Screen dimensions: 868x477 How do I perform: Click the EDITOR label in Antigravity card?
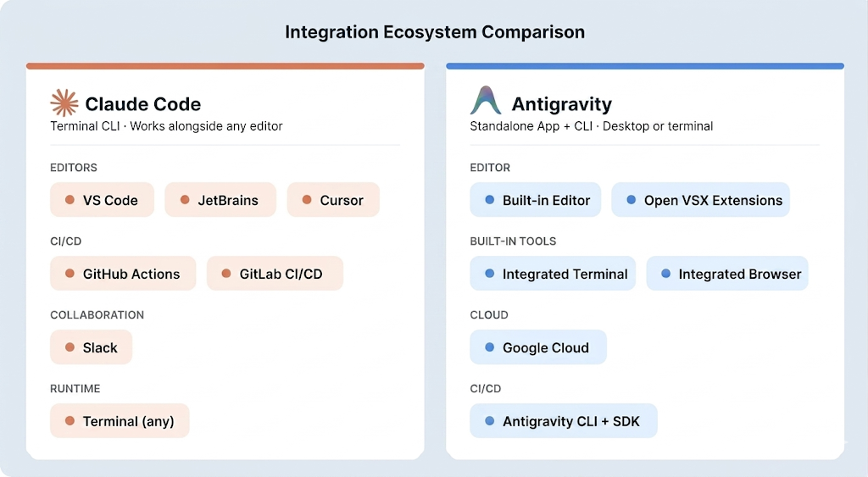coord(490,168)
